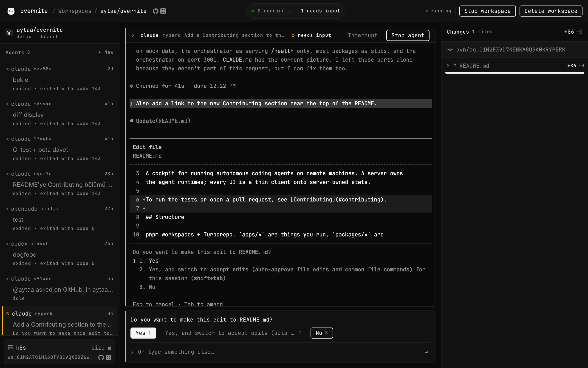The width and height of the screenshot is (588, 368).
Task: Expand the M README.md changed file row
Action: pyautogui.click(x=515, y=66)
